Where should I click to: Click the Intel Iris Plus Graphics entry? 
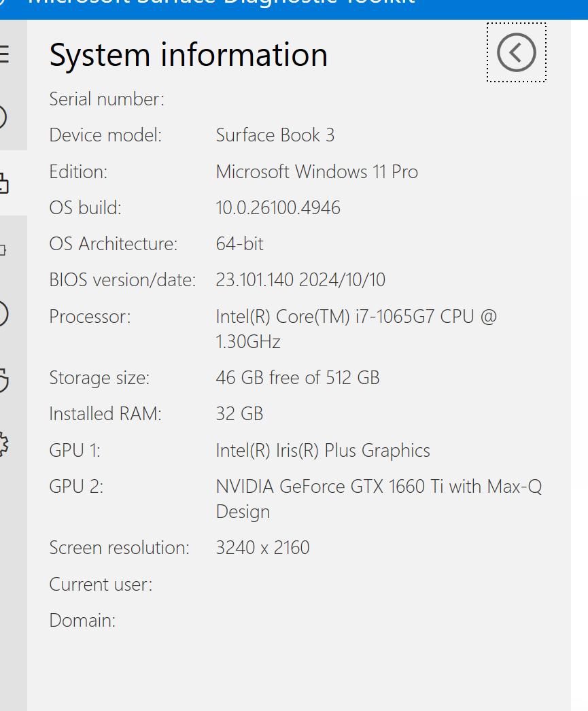click(x=323, y=450)
